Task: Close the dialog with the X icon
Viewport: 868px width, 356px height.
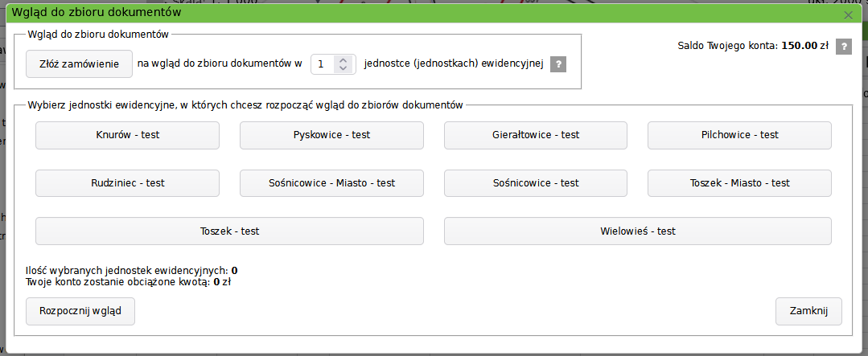Action: (847, 14)
